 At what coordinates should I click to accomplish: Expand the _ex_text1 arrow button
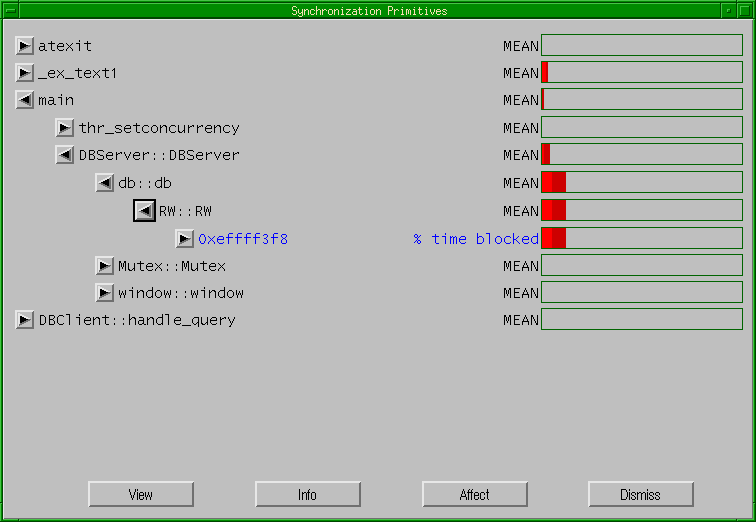(25, 73)
